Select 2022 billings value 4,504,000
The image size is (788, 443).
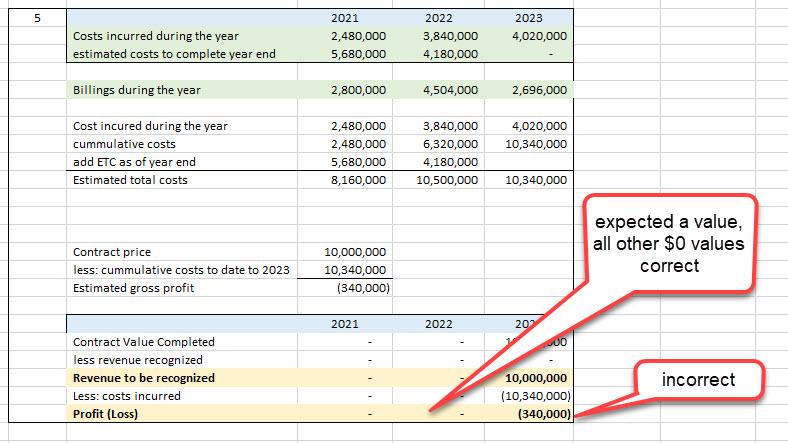pyautogui.click(x=450, y=90)
